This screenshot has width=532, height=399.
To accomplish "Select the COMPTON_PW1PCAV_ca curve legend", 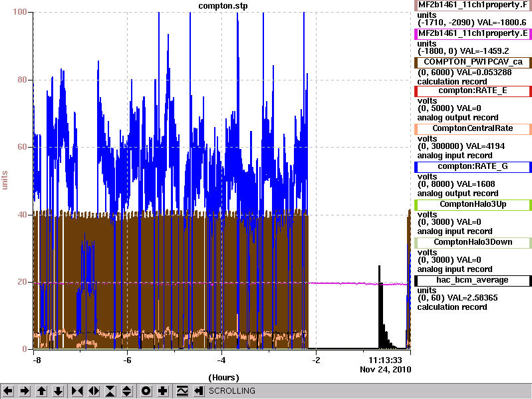I will 473,62.
